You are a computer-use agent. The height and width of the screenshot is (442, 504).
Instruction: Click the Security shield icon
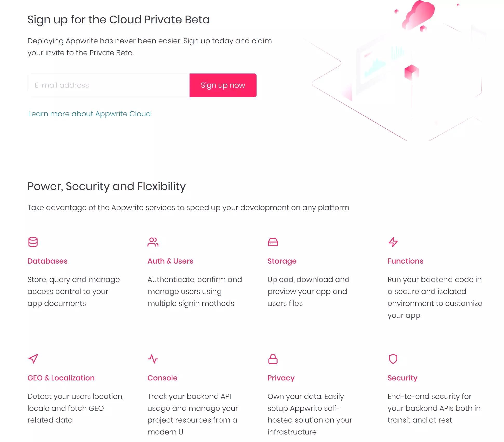[393, 359]
